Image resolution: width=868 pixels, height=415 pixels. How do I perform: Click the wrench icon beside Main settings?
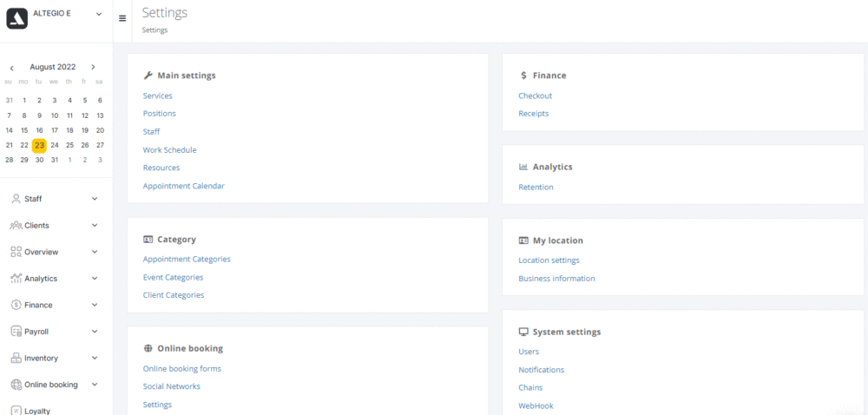(148, 76)
